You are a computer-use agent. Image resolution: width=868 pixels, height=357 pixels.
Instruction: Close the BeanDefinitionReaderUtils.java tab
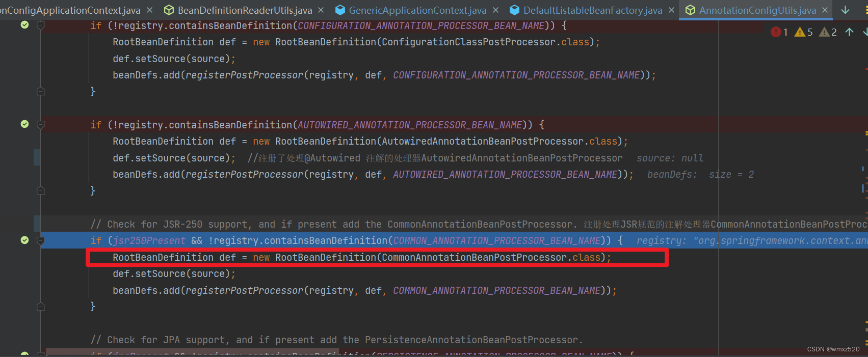pos(321,10)
